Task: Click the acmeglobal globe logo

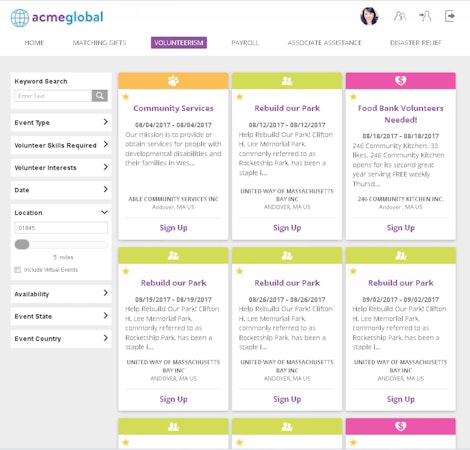Action: pyautogui.click(x=20, y=18)
